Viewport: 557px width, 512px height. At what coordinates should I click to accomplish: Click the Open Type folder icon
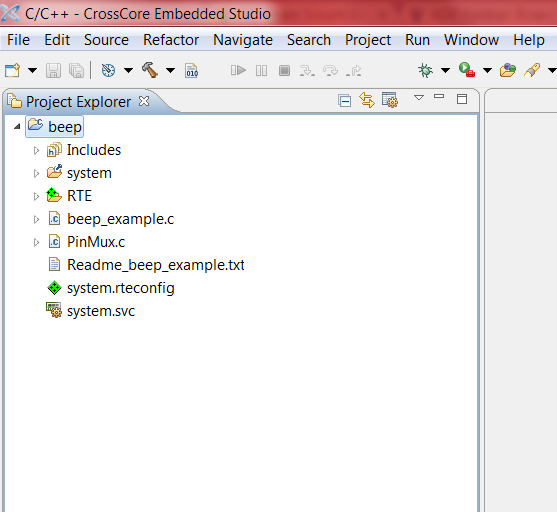(508, 70)
